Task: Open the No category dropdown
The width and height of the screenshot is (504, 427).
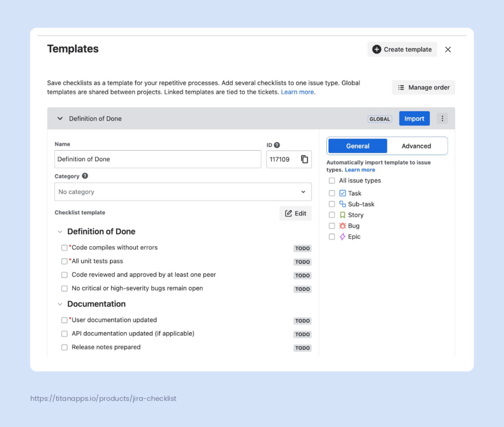Action: pos(183,192)
